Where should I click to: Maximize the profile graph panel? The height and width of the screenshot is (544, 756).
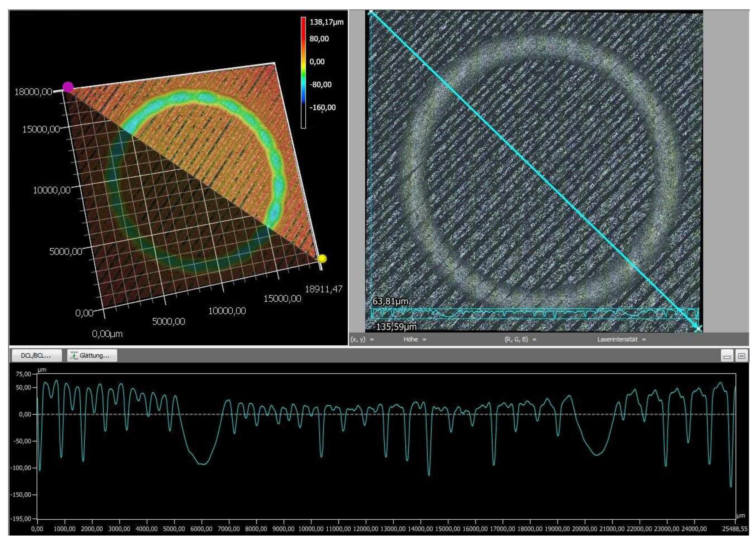tap(741, 356)
